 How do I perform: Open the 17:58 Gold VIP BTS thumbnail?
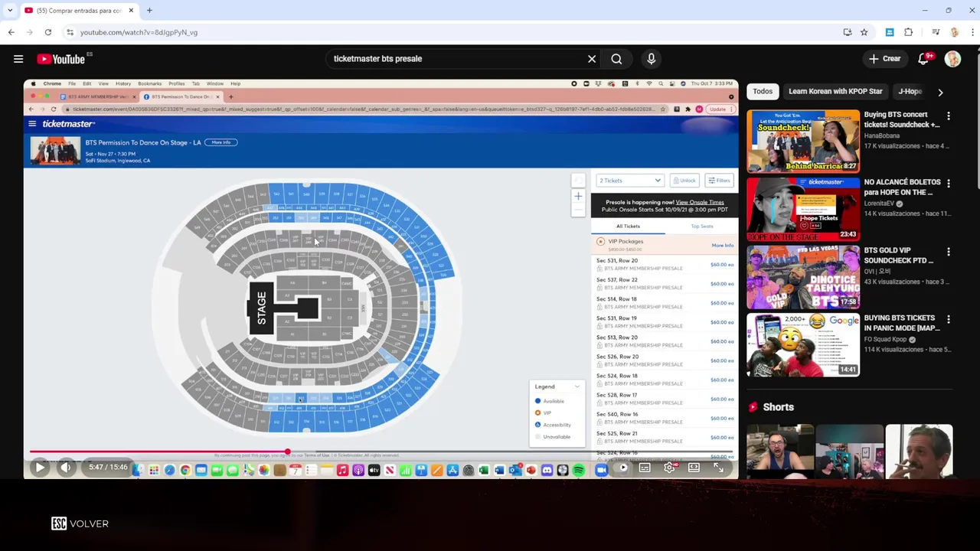[803, 277]
